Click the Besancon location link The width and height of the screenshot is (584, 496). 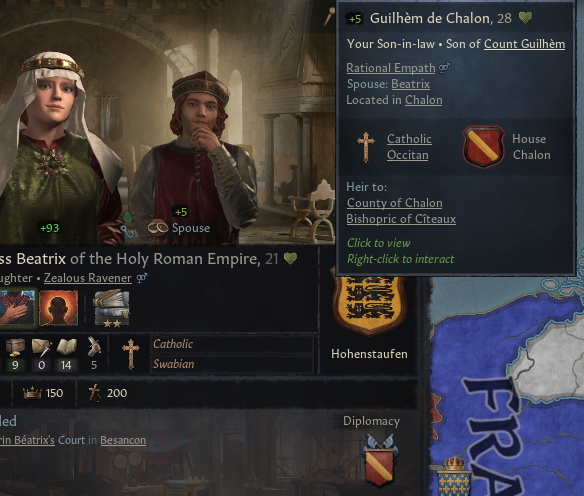coord(123,440)
